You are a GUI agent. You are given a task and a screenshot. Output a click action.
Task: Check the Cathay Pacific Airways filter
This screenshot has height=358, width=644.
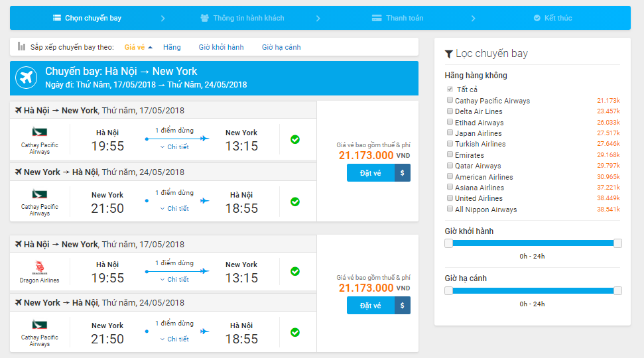coord(450,99)
